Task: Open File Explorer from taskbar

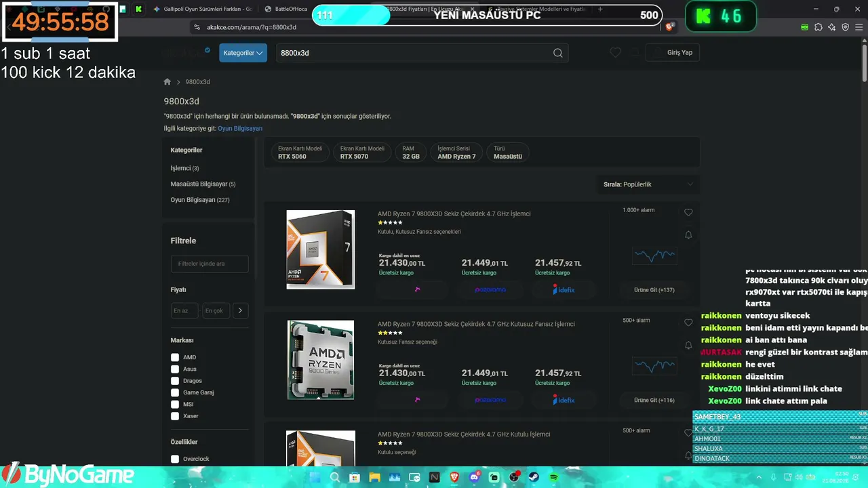Action: (374, 477)
